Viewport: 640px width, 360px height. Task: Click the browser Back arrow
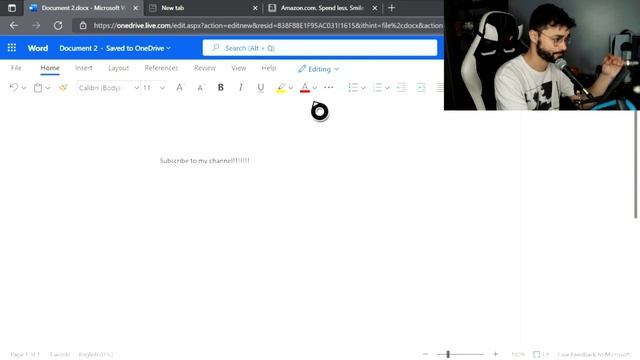pyautogui.click(x=14, y=25)
